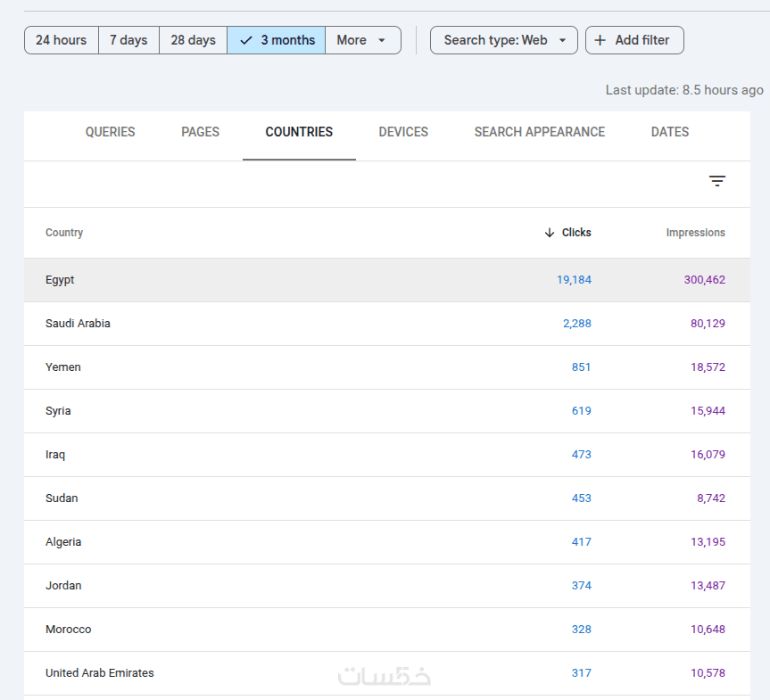
Task: Select the 3 months date range
Action: coord(277,40)
